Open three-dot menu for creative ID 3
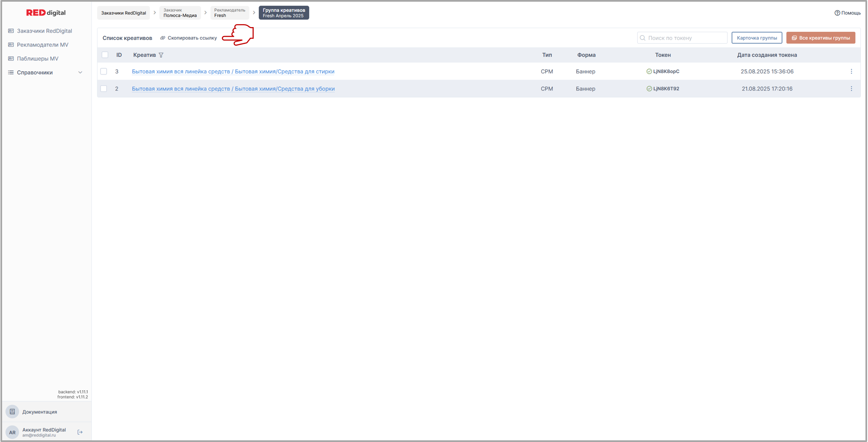 click(x=851, y=72)
